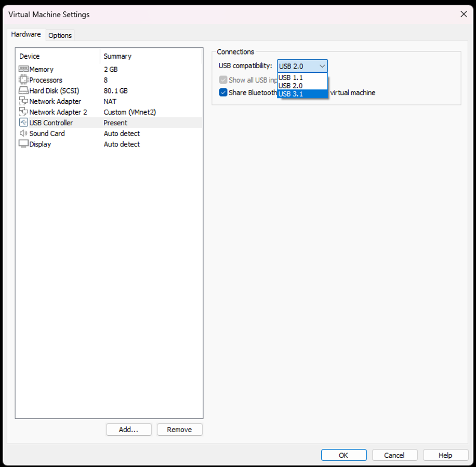Viewport: 476px width, 467px height.
Task: Select the Display monitor icon
Action: [x=23, y=144]
